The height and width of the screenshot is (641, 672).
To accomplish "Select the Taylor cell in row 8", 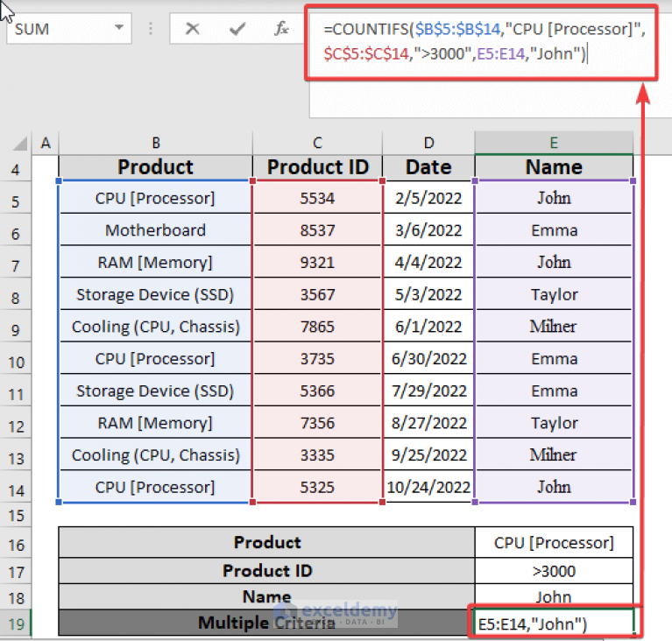I will pyautogui.click(x=554, y=294).
